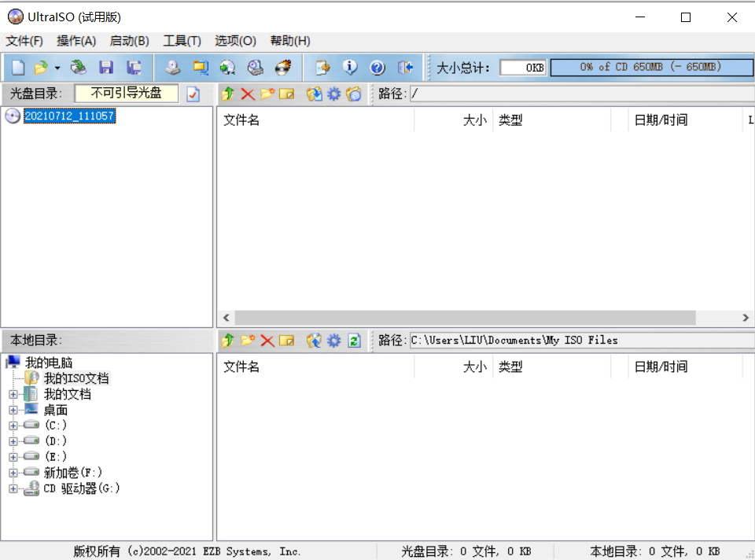Open the 启动(B) menu
Viewport: 755px width, 560px height.
pos(129,40)
